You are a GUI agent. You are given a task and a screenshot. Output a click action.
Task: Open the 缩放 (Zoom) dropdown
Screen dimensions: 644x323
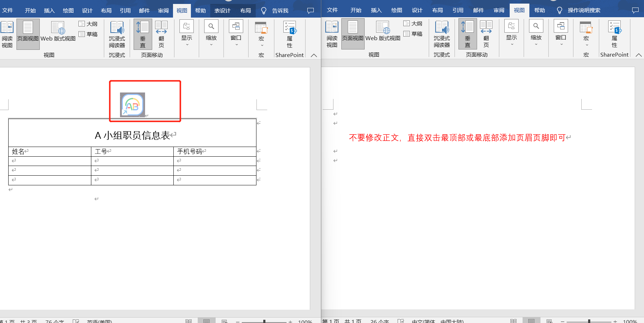tap(211, 34)
